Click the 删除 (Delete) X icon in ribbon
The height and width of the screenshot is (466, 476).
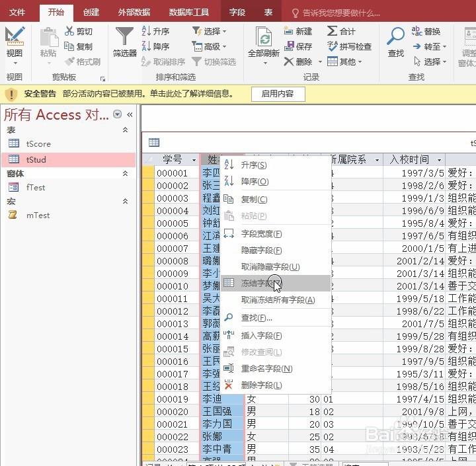288,61
